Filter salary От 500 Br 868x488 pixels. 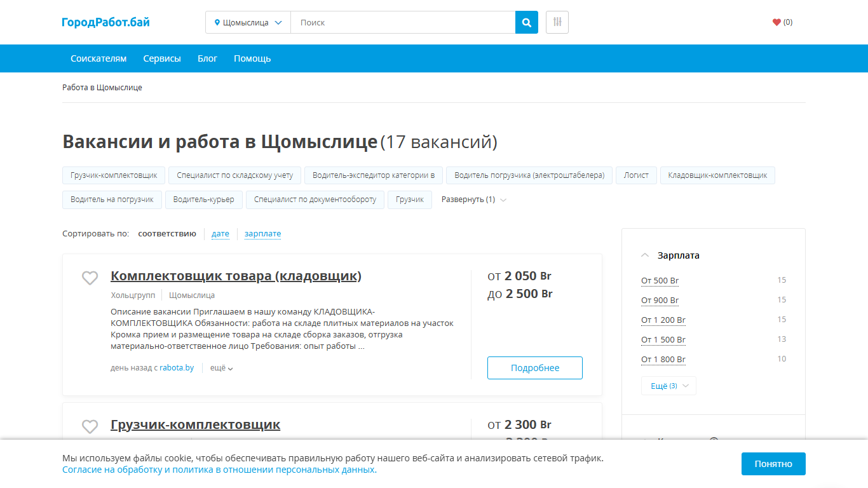(x=660, y=281)
